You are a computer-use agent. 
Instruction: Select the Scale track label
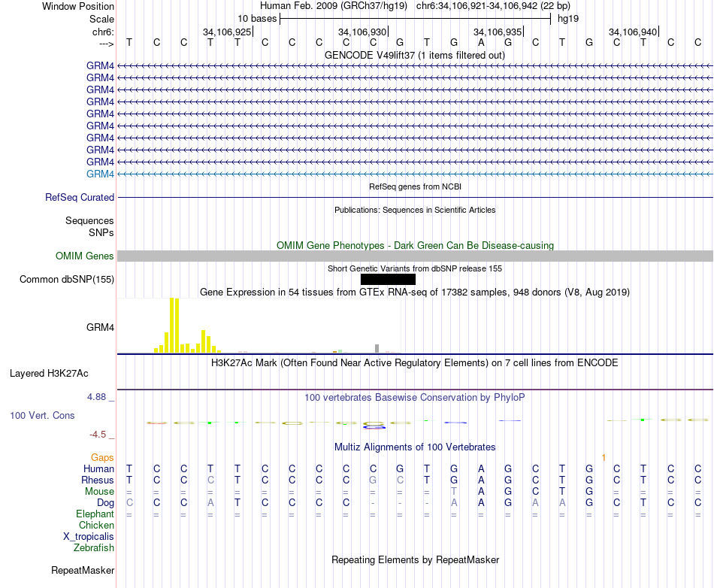pos(101,19)
